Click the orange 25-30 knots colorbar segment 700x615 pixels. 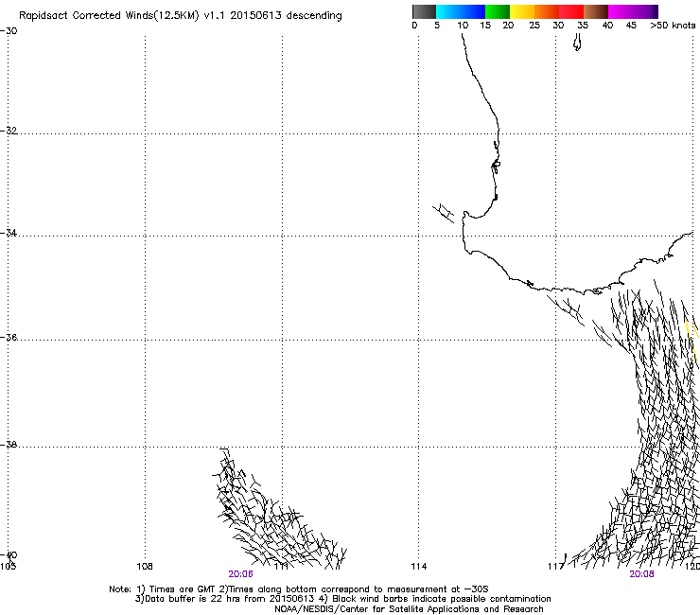coord(547,11)
